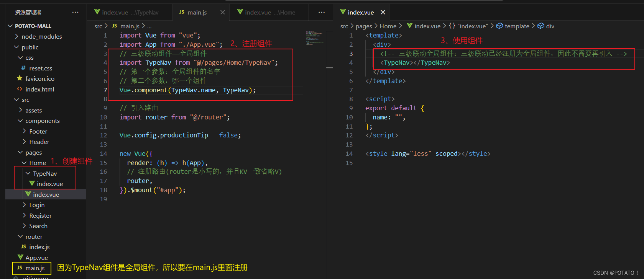Expand the Search folder
Screen dimensions: 644x279
click(x=24, y=226)
